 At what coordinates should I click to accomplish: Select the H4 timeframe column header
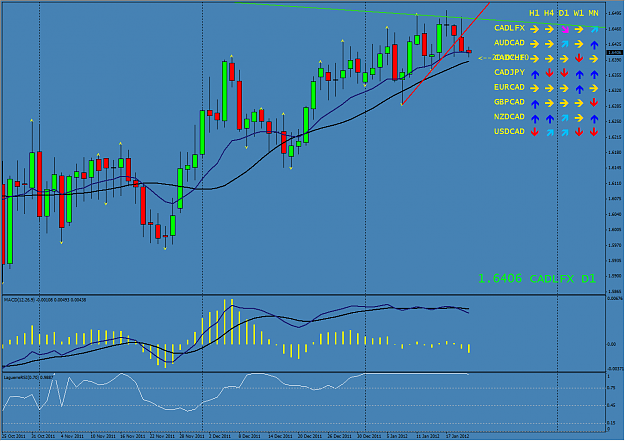[x=549, y=13]
